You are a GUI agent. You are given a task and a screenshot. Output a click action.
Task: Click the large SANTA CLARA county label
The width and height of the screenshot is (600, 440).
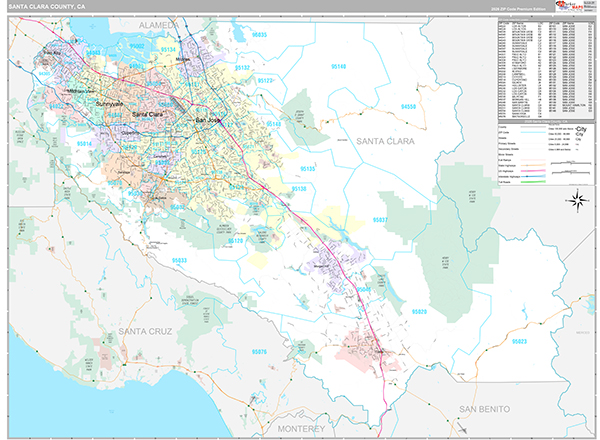[x=385, y=141]
